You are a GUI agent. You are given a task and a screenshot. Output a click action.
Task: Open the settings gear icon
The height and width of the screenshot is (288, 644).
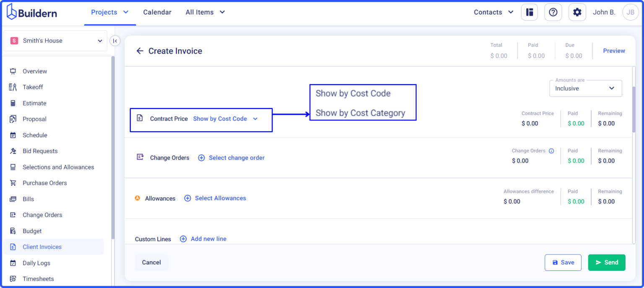(577, 12)
